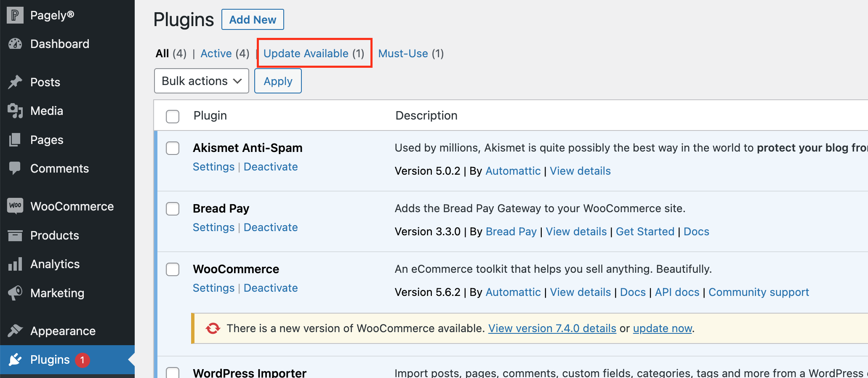Click Bread Pay Get Started link
This screenshot has height=378, width=868.
pyautogui.click(x=645, y=232)
